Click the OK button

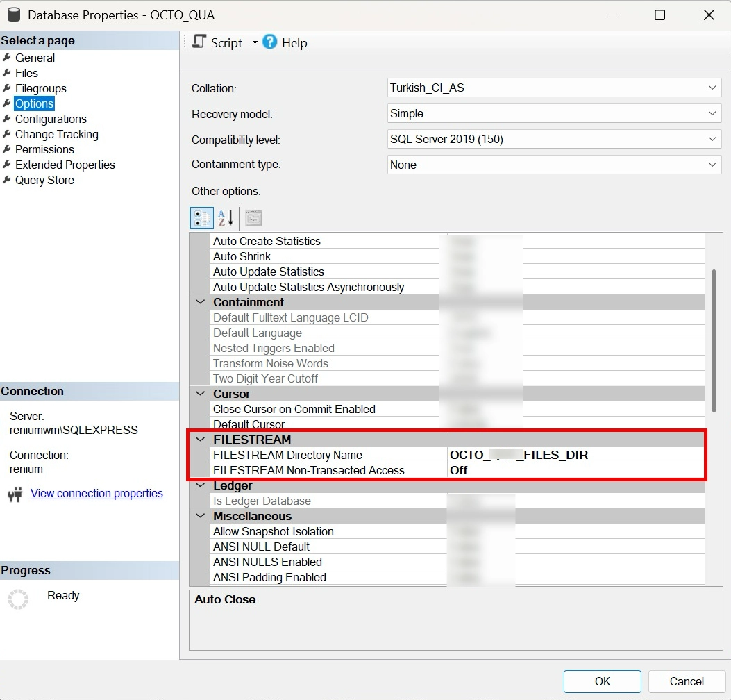[x=602, y=681]
